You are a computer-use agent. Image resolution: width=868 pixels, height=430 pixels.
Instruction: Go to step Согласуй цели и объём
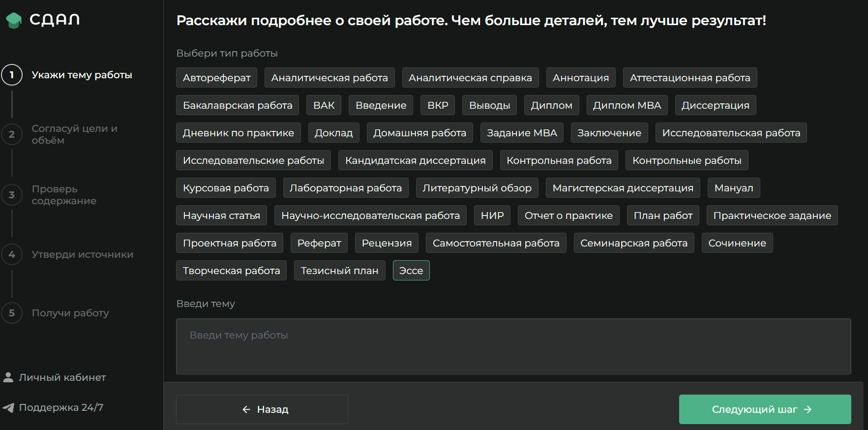pos(74,134)
